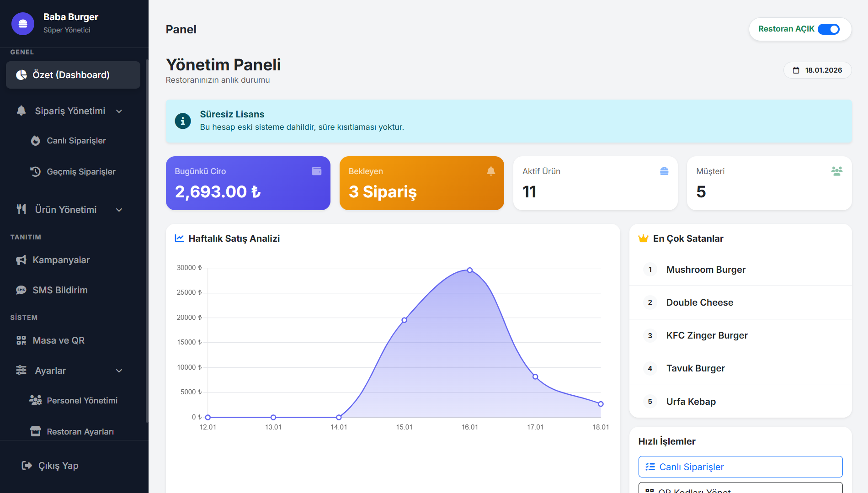Click the wallet icon on Bugünkü Ciro card
868x493 pixels.
[x=316, y=171]
